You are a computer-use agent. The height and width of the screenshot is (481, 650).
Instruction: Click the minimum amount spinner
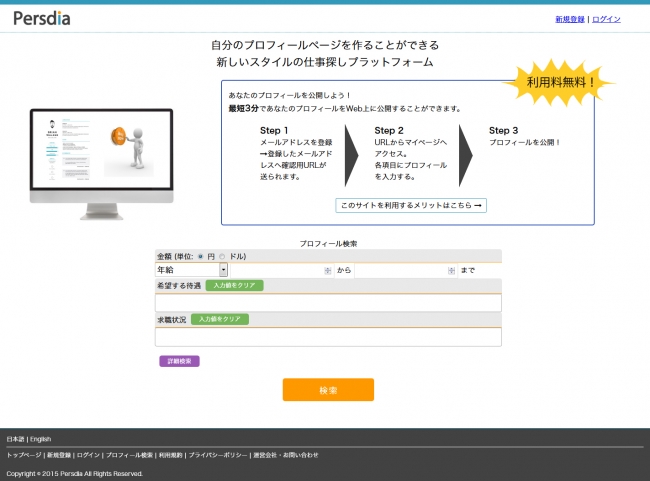pos(327,270)
